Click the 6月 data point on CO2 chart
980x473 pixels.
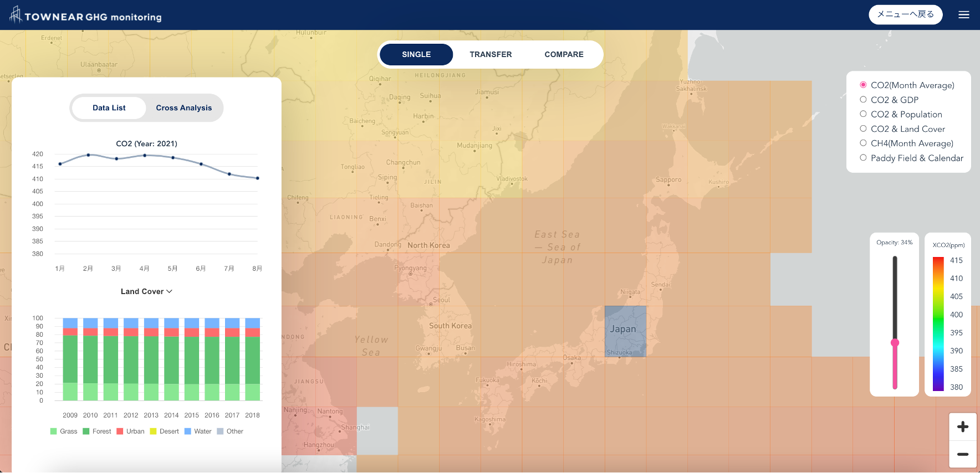pyautogui.click(x=201, y=164)
